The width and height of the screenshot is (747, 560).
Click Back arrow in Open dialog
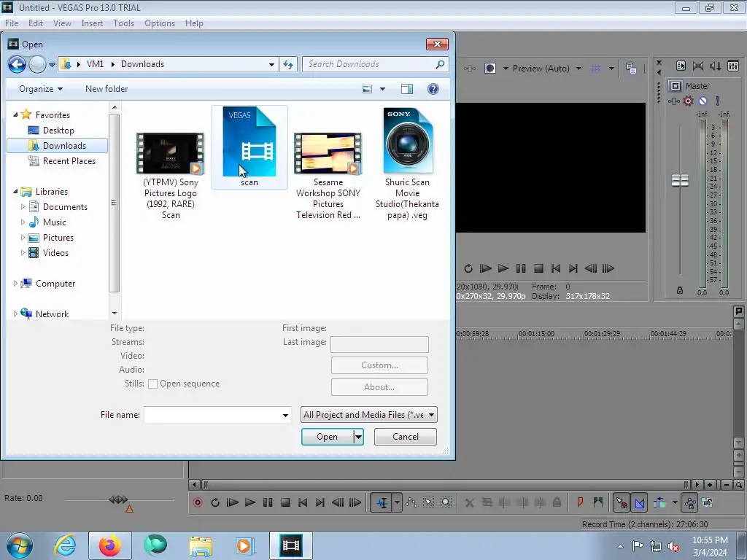coord(18,64)
